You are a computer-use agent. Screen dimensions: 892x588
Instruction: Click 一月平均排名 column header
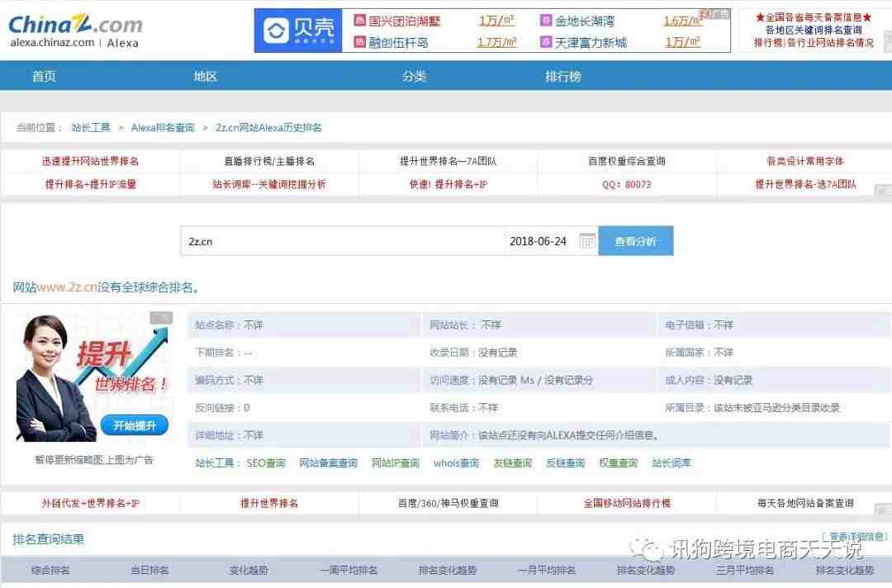547,570
